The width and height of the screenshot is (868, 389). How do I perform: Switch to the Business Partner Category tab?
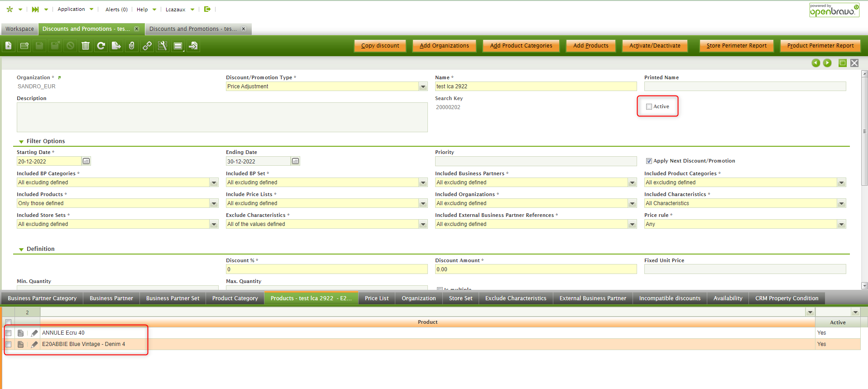[42, 298]
